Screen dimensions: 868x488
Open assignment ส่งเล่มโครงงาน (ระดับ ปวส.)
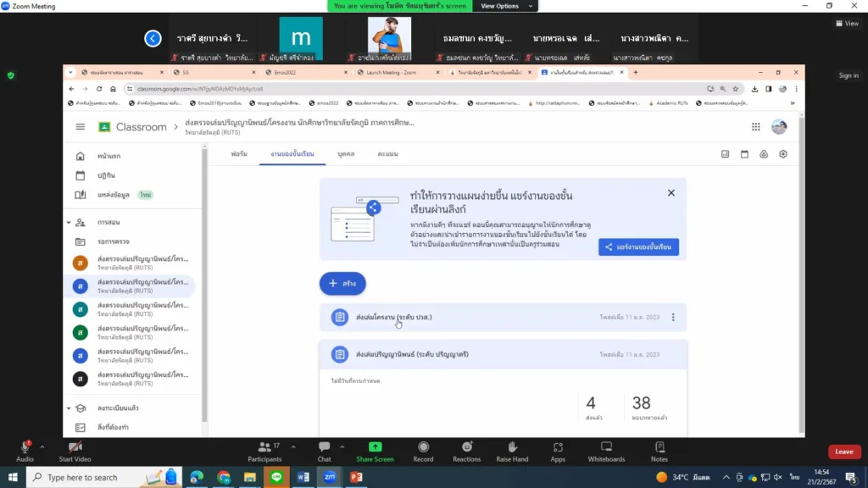[x=393, y=317]
